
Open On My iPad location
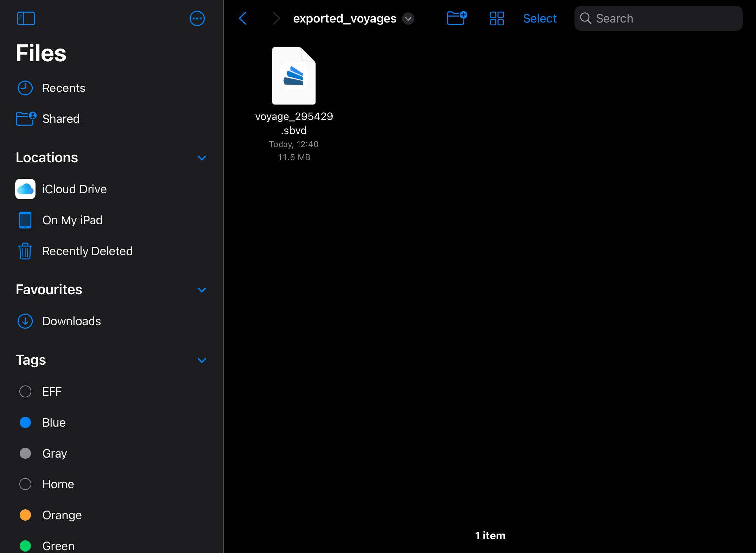[72, 220]
